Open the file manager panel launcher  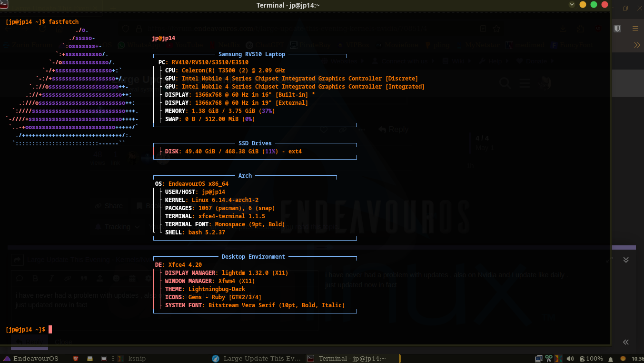pos(89,358)
